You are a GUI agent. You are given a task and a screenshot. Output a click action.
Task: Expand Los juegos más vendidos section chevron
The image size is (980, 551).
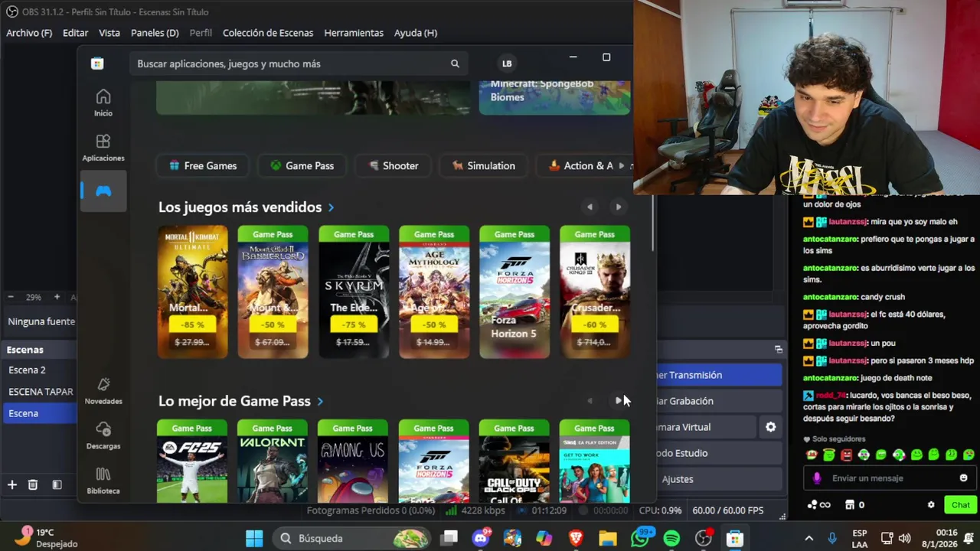pyautogui.click(x=331, y=207)
